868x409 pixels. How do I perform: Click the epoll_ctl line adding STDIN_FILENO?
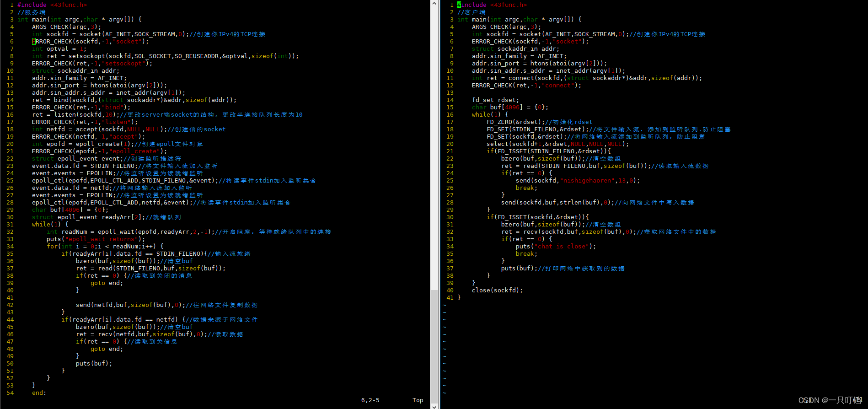pos(174,180)
